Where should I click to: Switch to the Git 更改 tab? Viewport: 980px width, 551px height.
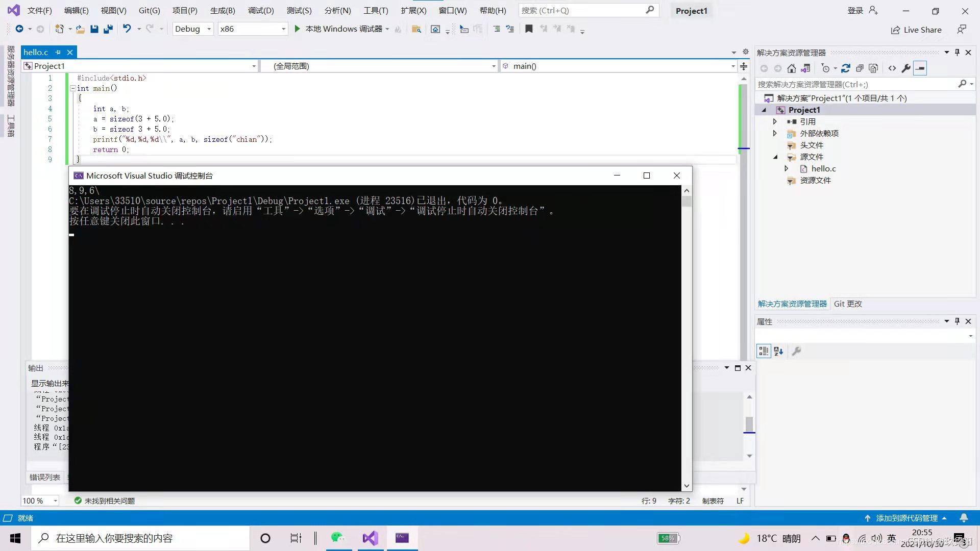click(847, 304)
